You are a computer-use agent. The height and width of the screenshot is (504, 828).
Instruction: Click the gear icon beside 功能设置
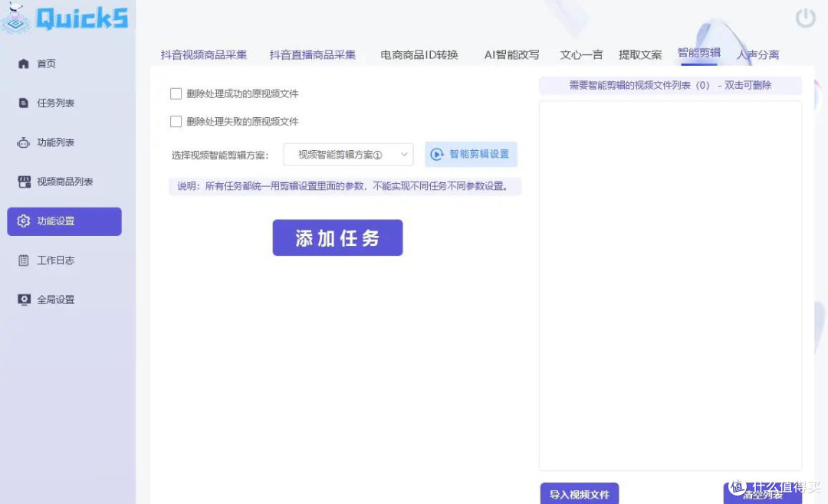click(23, 221)
